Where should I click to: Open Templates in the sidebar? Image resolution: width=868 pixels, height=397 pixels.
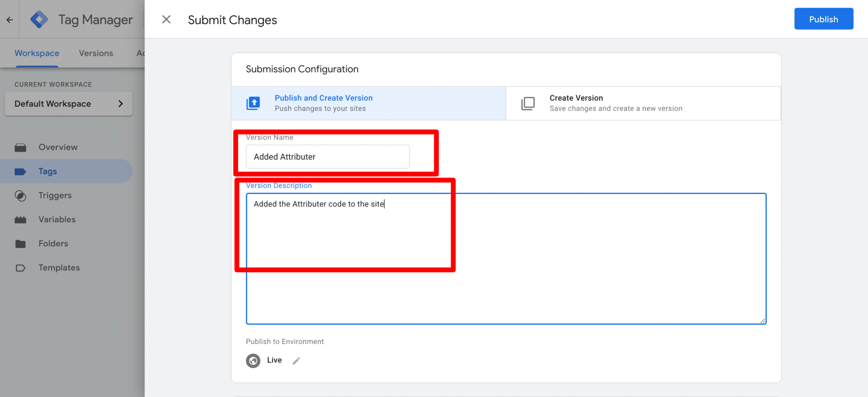[x=59, y=268]
